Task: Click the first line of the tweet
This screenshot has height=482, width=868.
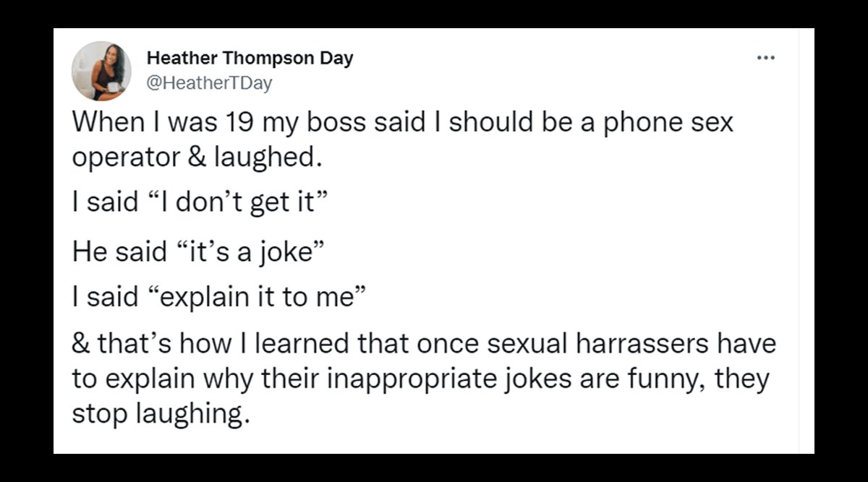Action: 402,121
